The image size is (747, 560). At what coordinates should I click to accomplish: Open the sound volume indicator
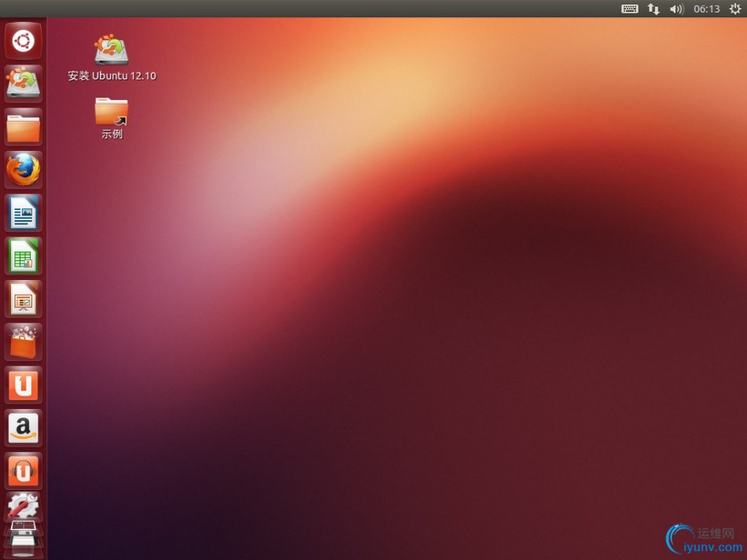click(x=676, y=9)
